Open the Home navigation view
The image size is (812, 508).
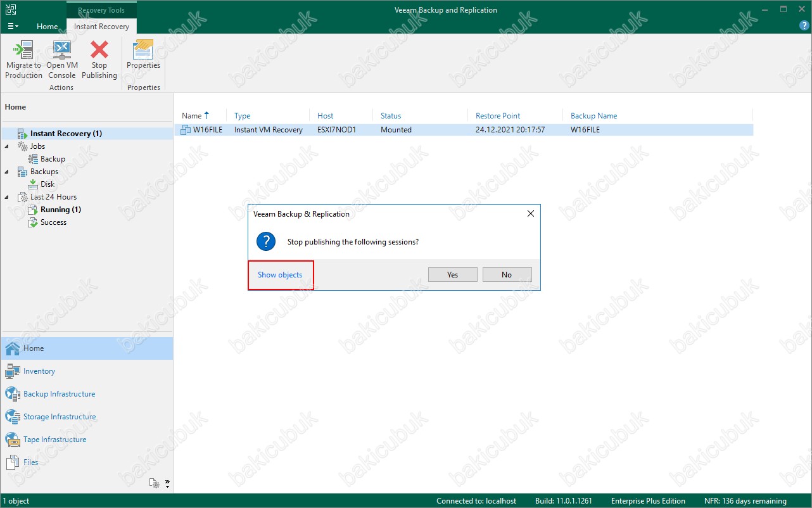pyautogui.click(x=87, y=348)
